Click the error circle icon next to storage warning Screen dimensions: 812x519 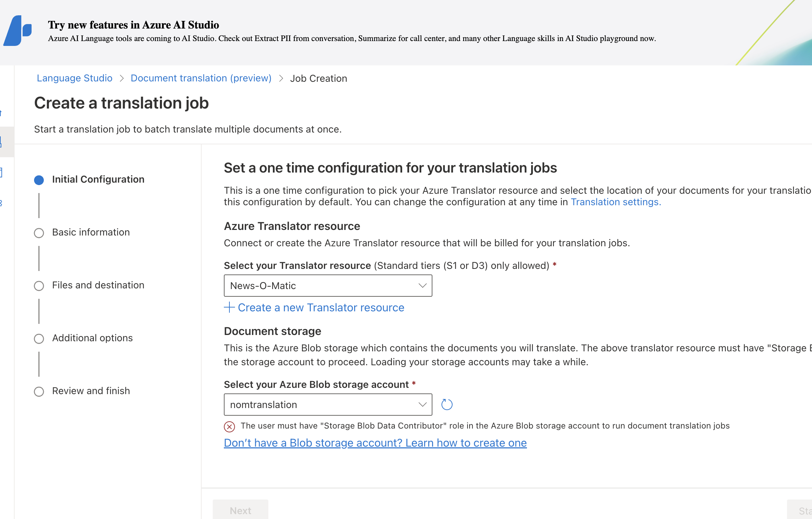(229, 425)
